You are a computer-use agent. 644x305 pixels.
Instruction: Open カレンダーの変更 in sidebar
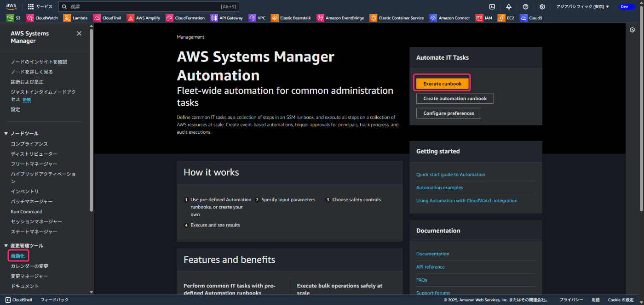click(29, 266)
